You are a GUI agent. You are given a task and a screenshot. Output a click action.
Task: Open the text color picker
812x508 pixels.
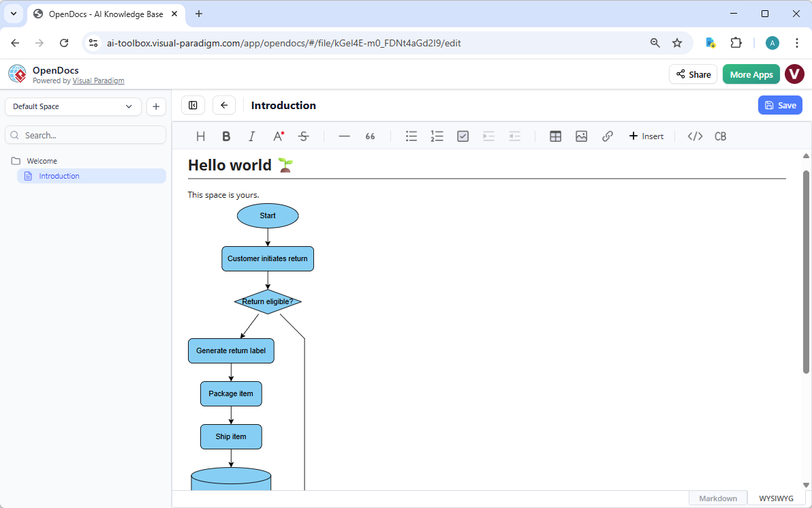(x=277, y=136)
